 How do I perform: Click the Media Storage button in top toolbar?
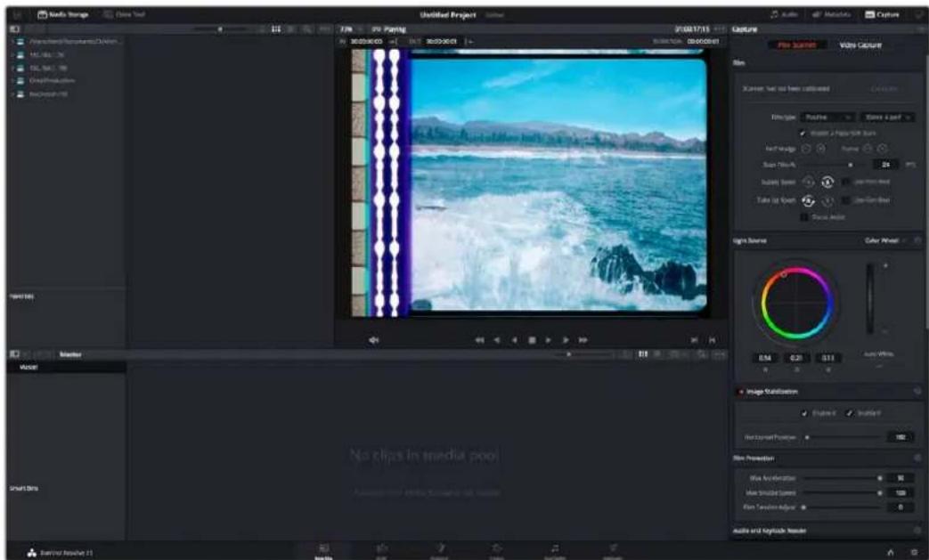click(x=63, y=14)
